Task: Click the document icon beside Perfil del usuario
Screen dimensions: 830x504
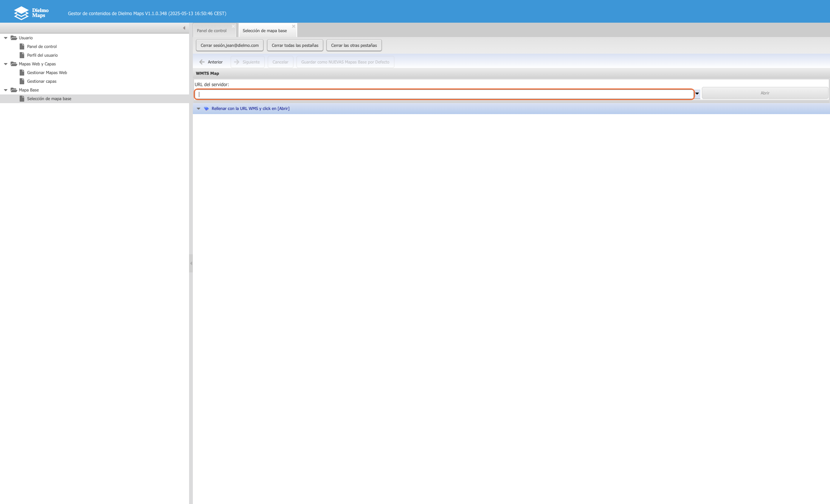Action: tap(22, 55)
